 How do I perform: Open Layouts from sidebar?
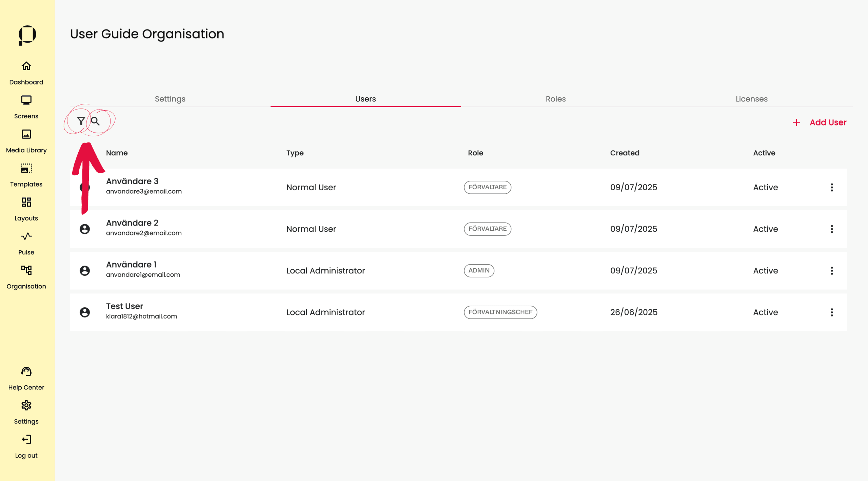click(26, 209)
